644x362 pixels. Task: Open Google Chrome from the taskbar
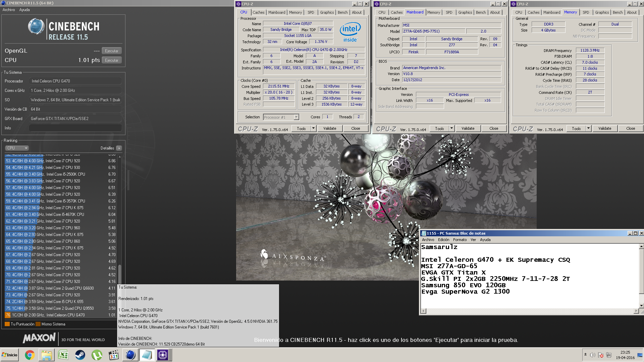tap(30, 355)
